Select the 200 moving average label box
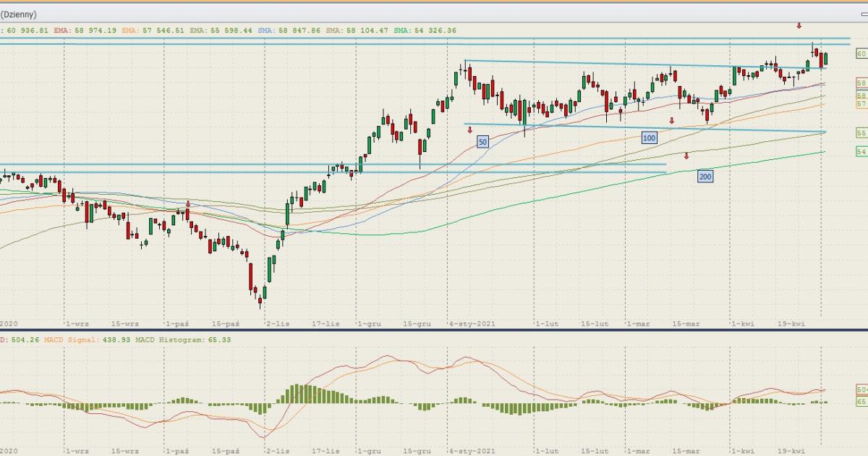This screenshot has width=868, height=456. point(705,177)
